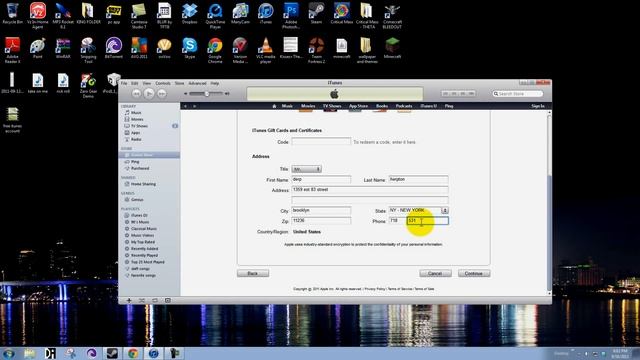Open the Steam desktop icon
The width and height of the screenshot is (640, 360).
point(316,13)
